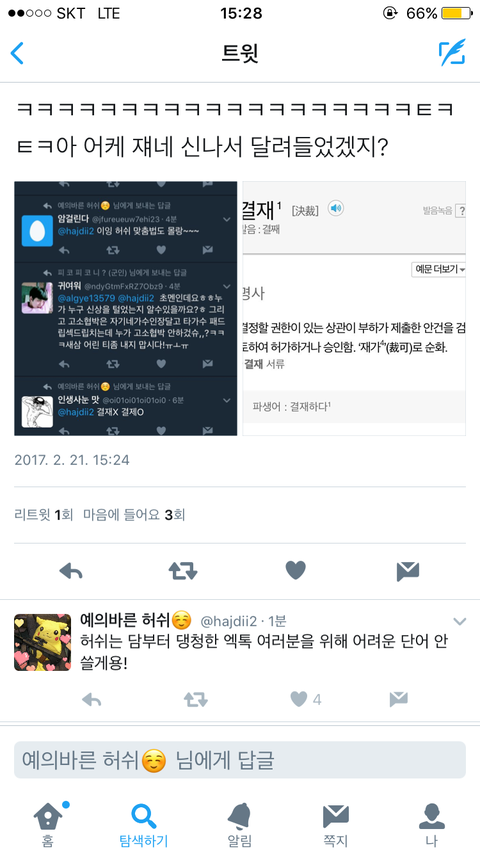Switch to the 홈 tab

pos(48,824)
